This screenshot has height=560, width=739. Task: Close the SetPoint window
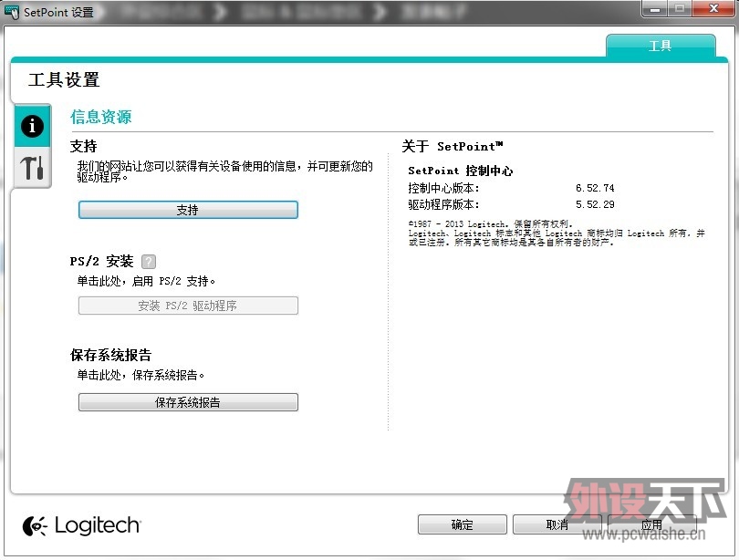coord(713,8)
